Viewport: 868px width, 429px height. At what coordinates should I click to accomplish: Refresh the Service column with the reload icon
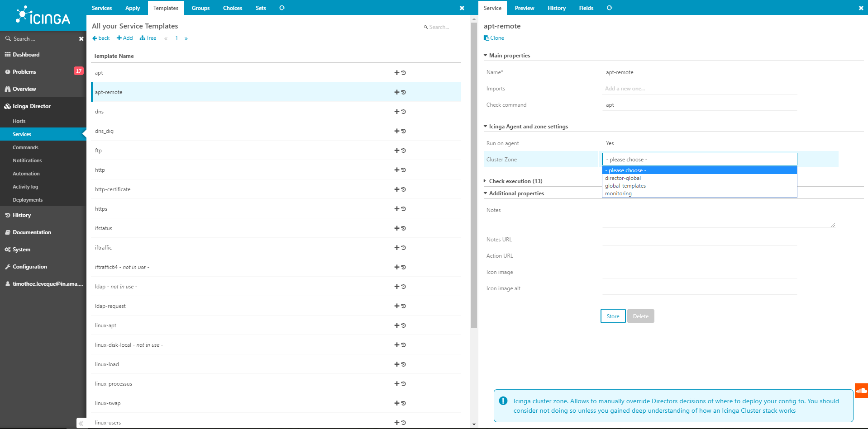click(610, 8)
